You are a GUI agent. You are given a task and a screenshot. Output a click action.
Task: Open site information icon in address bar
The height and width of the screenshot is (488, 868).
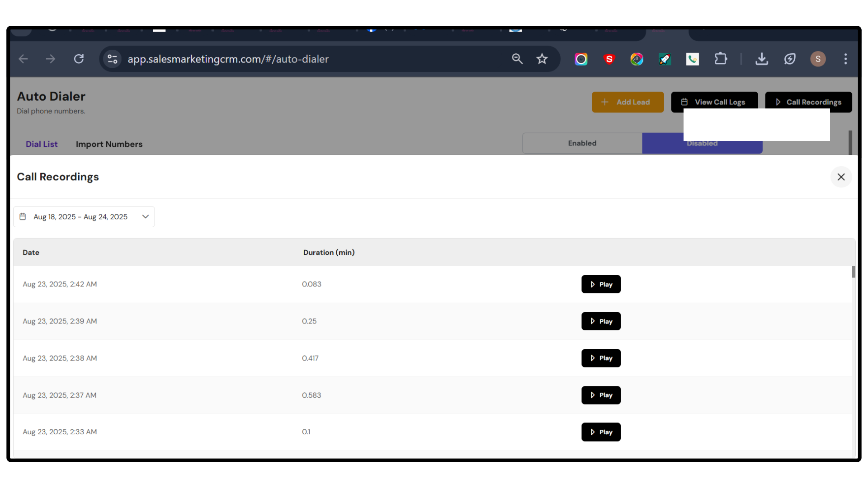pos(112,59)
